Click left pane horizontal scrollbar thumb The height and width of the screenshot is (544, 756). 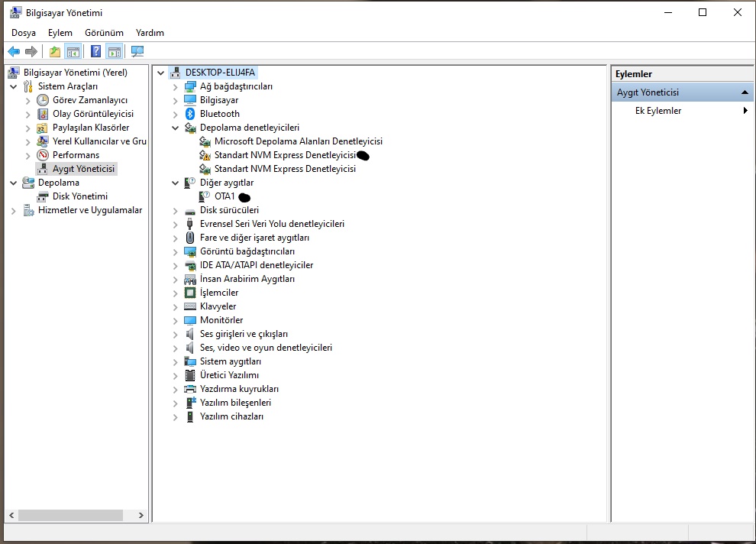coord(70,515)
